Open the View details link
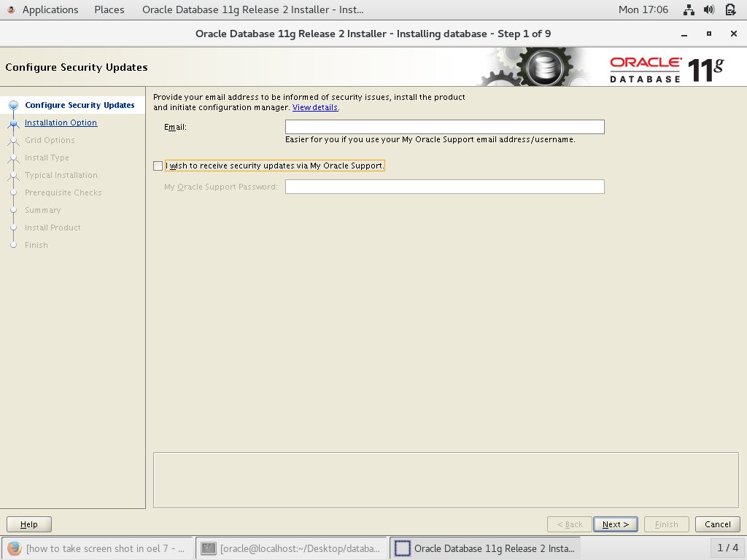This screenshot has width=747, height=560. point(315,108)
